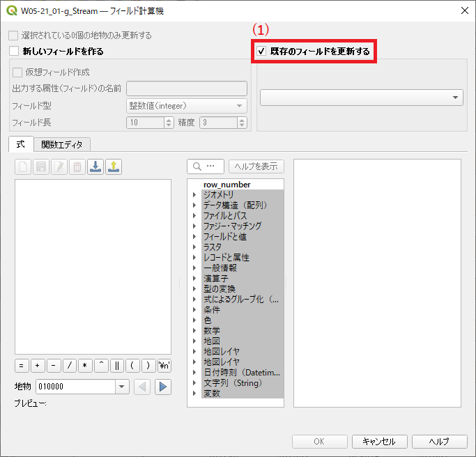Insert the plus operator

[38, 365]
